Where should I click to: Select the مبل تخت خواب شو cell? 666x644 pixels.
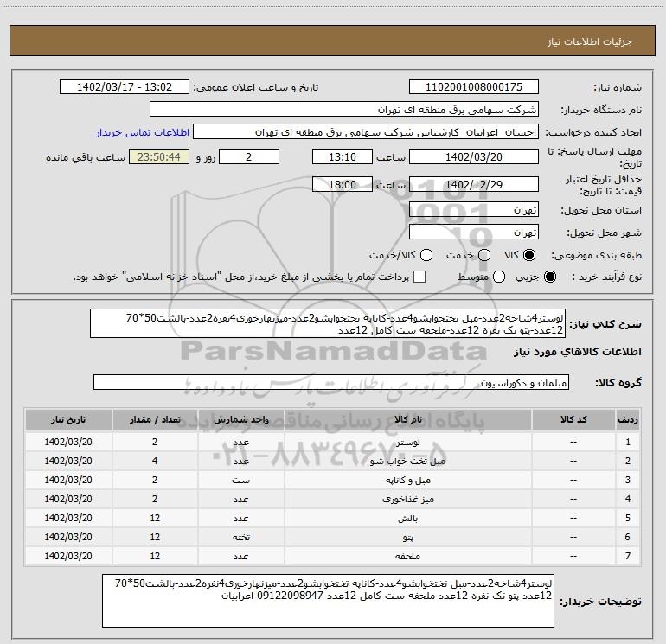(x=407, y=461)
